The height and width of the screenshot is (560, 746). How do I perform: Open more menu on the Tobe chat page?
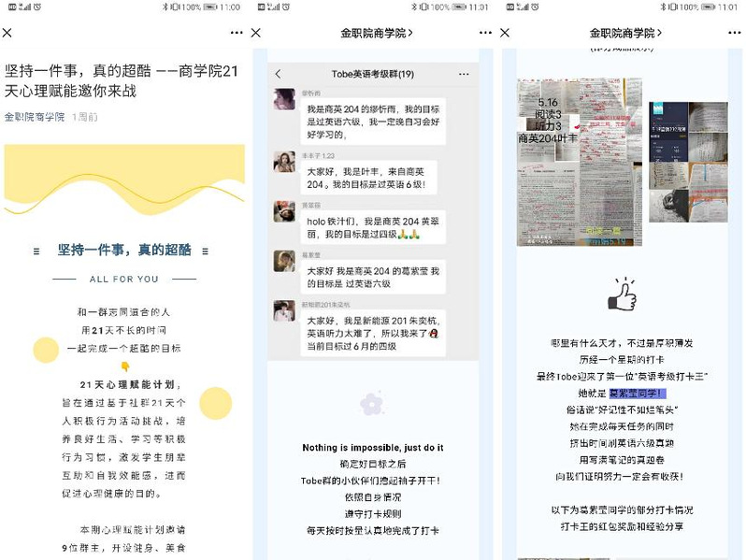point(485,33)
